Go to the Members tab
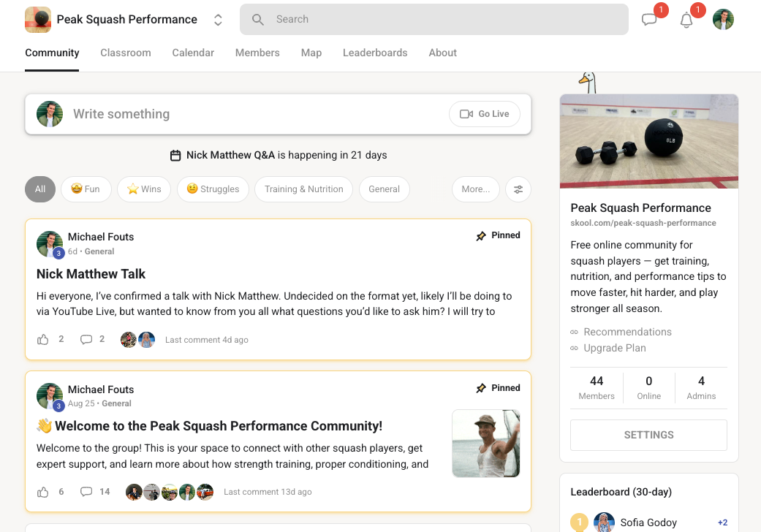 pos(257,53)
